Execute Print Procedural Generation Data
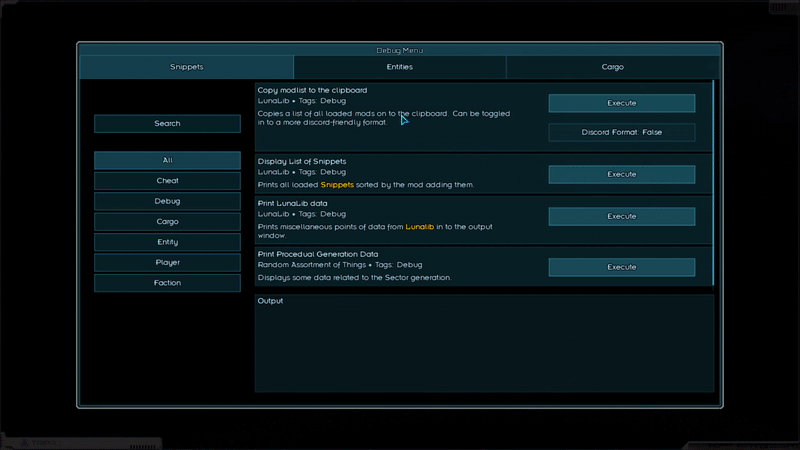This screenshot has width=800, height=450. 621,267
